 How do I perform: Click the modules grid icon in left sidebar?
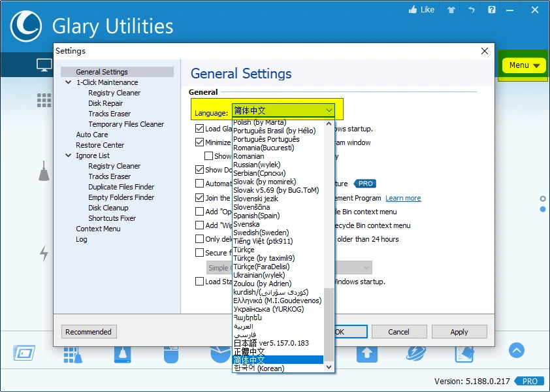pos(44,99)
